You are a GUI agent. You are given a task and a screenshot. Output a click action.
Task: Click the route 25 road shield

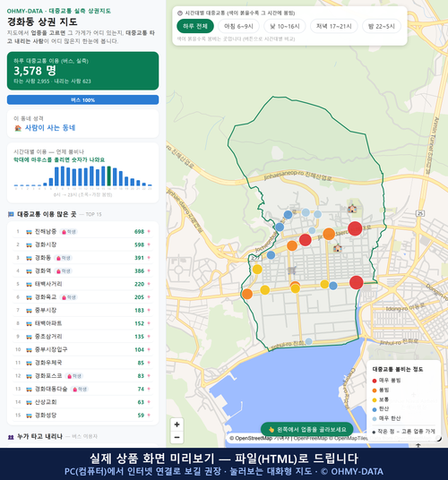[x=420, y=213]
